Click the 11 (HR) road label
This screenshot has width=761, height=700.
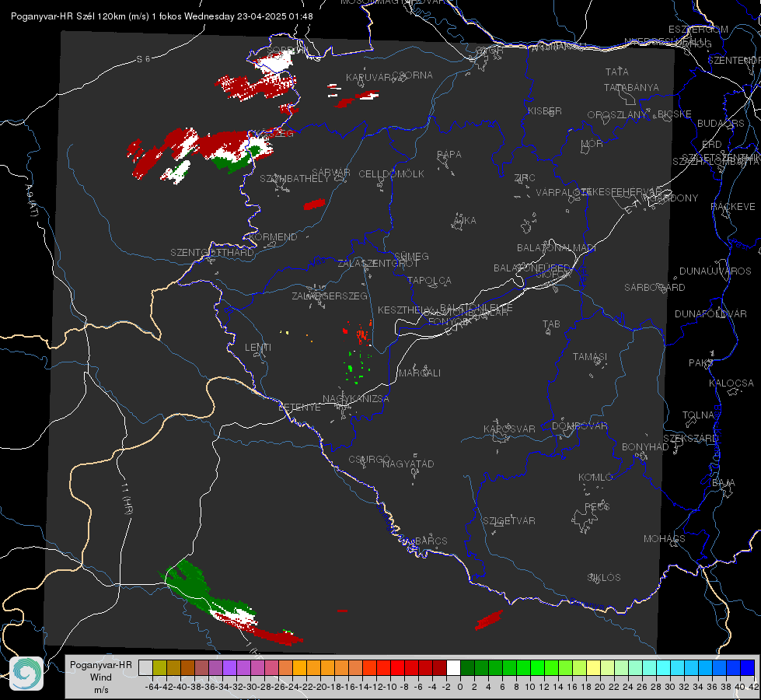click(127, 499)
